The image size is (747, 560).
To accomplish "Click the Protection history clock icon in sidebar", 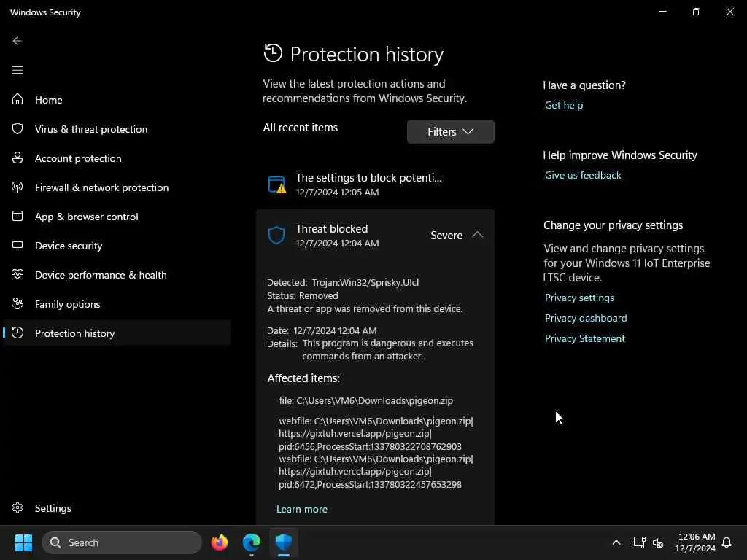I will [18, 332].
